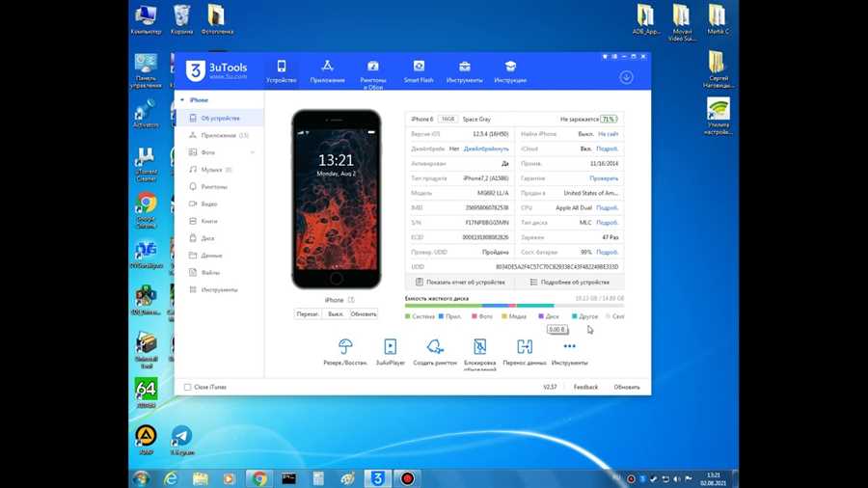This screenshot has height=488, width=868.
Task: Open the Приложения tab in the top bar
Action: (x=327, y=71)
